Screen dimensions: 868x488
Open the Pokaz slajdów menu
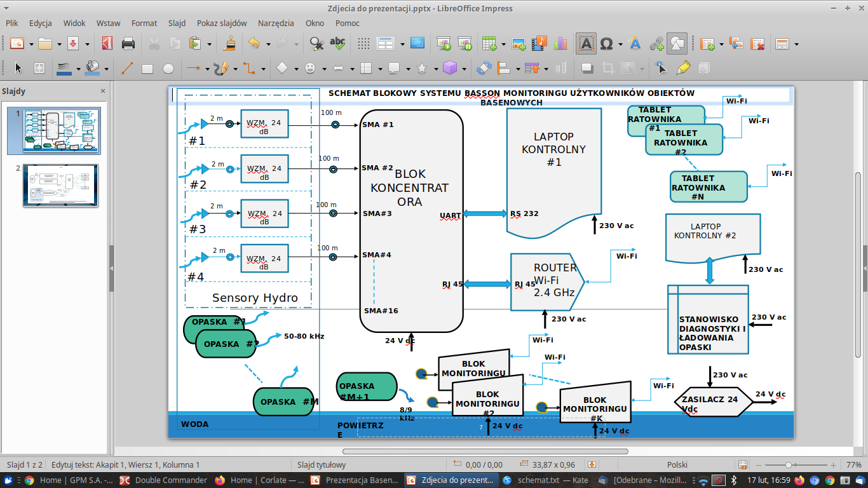(x=221, y=23)
